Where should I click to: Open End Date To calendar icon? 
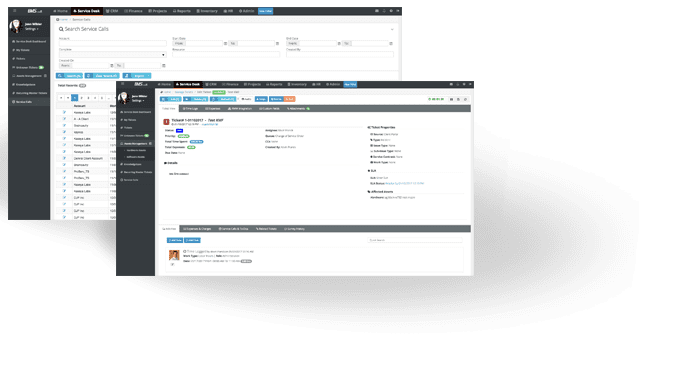tap(391, 44)
